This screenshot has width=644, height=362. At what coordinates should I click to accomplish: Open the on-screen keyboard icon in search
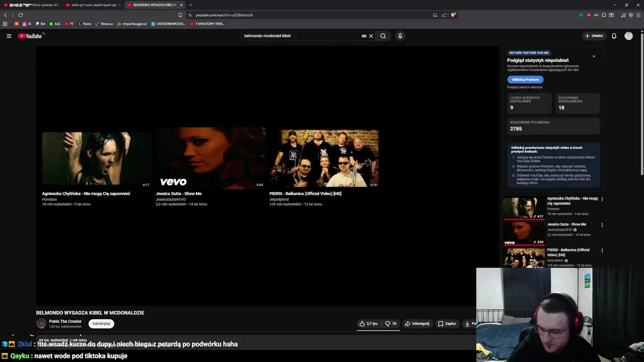pyautogui.click(x=364, y=36)
